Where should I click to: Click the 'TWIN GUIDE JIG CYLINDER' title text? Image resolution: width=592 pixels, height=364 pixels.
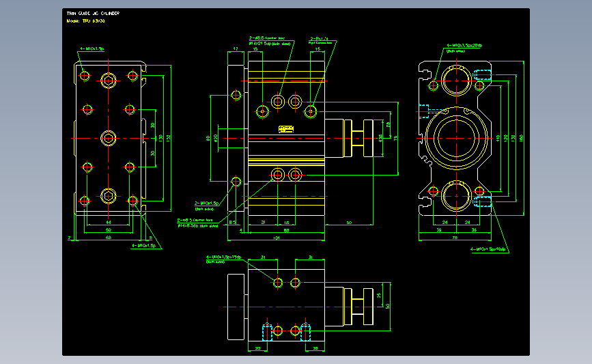pos(93,13)
